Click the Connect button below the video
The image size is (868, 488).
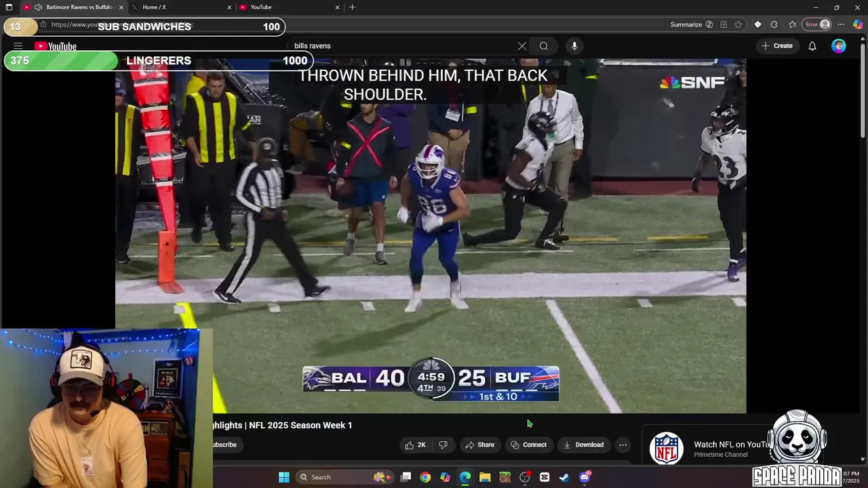tap(529, 445)
